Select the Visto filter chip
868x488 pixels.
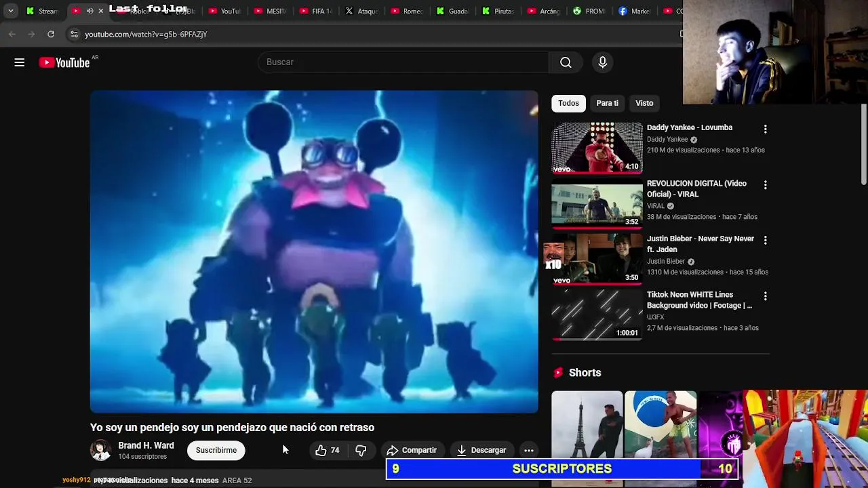[x=644, y=103]
